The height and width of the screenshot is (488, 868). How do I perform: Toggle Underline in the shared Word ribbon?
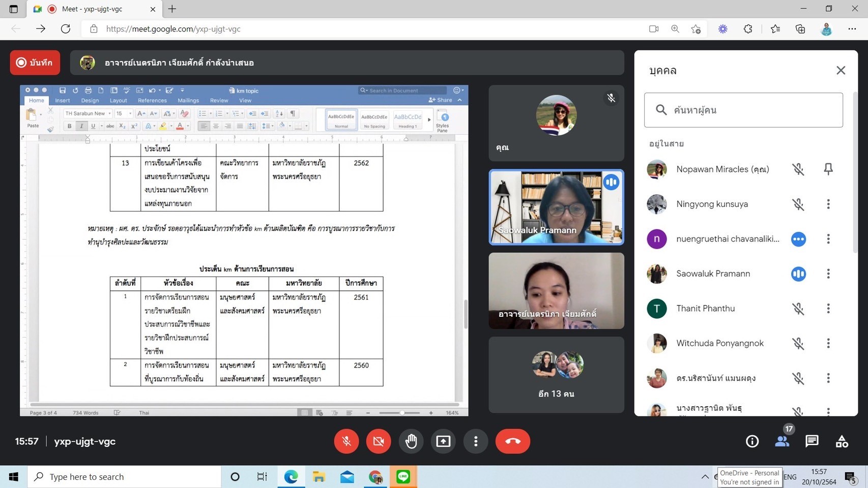click(93, 126)
